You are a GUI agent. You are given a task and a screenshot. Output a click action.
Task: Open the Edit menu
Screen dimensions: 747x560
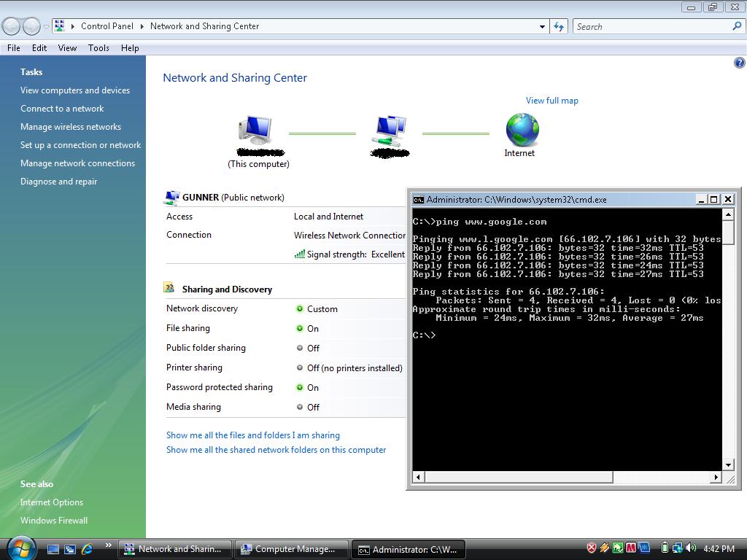39,48
